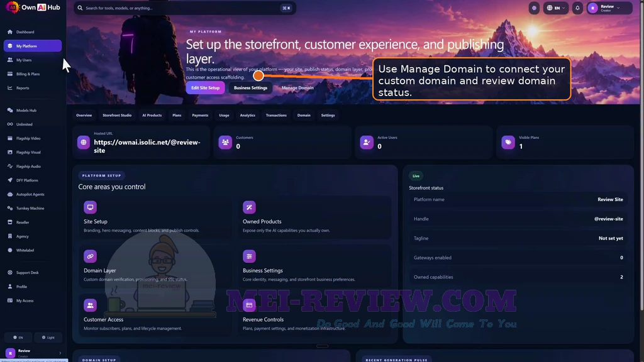The height and width of the screenshot is (362, 644).
Task: Open Agency in the sidebar
Action: (x=33, y=236)
